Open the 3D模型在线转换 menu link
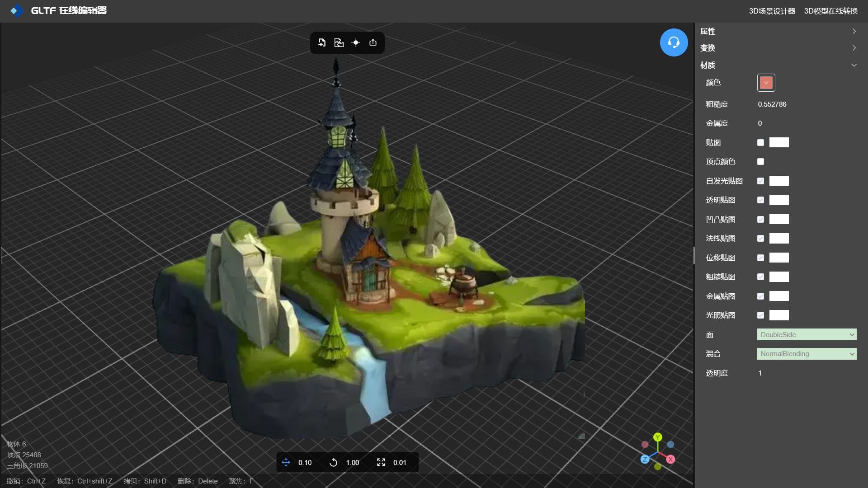 [830, 11]
